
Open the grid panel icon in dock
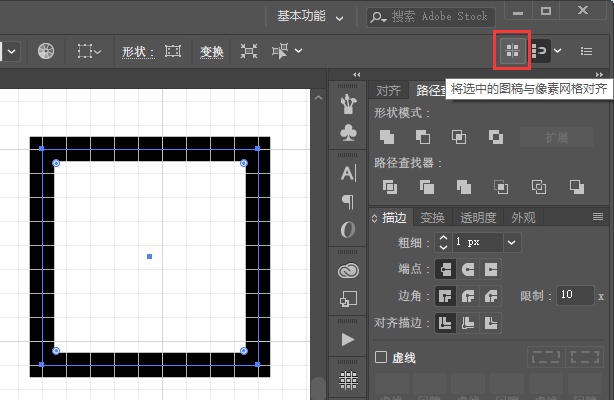pos(348,380)
